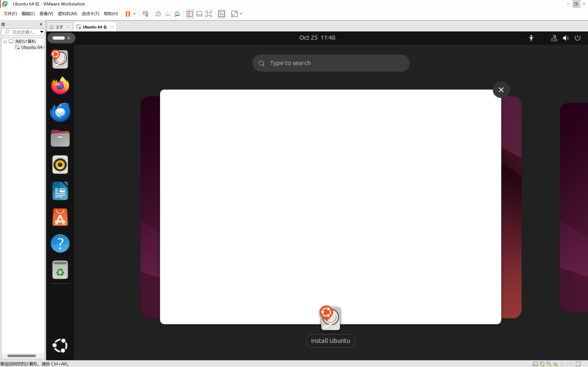This screenshot has width=588, height=367.
Task: Select the Ubuntu 64 VM in the library
Action: 30,47
